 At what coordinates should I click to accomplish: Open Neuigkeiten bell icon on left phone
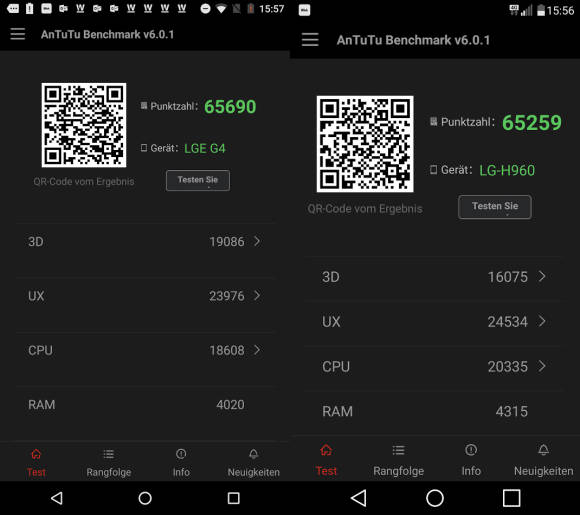[x=253, y=454]
